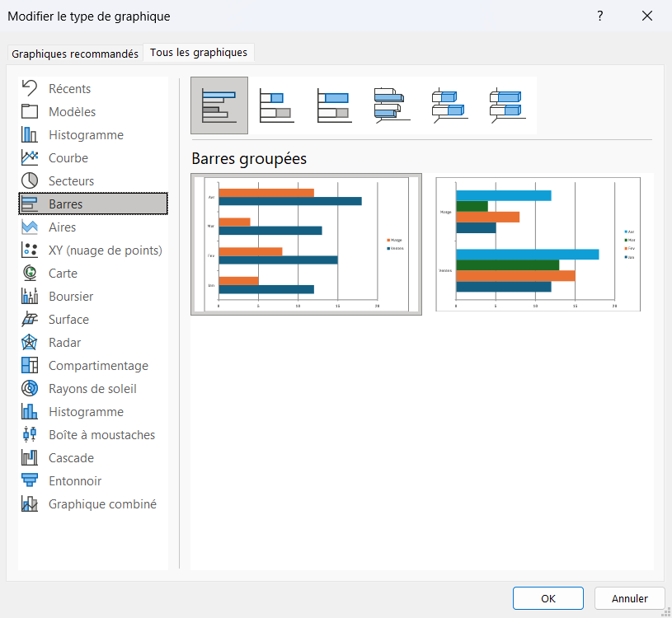The width and height of the screenshot is (672, 618).
Task: Select 100% stacked bar subtype icon
Action: (334, 105)
